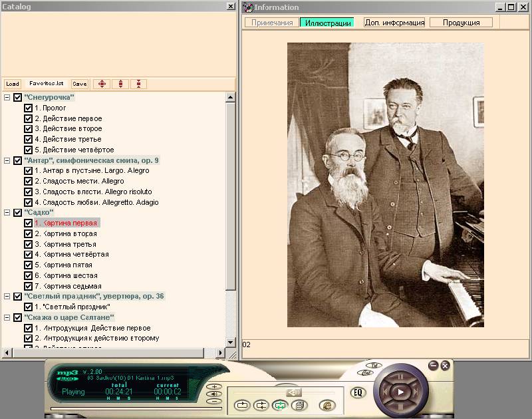Toggle the green repeat-all icon in the player

pyautogui.click(x=280, y=405)
